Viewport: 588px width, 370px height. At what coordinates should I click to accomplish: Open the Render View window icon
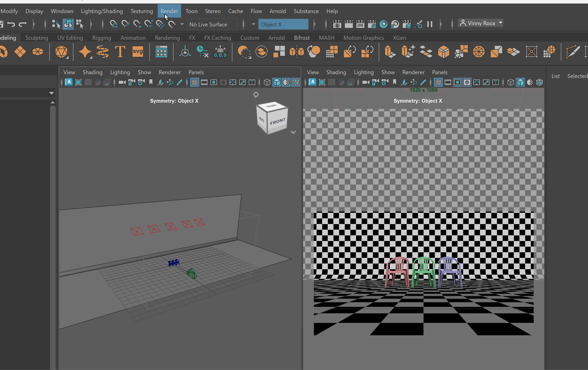pos(337,24)
